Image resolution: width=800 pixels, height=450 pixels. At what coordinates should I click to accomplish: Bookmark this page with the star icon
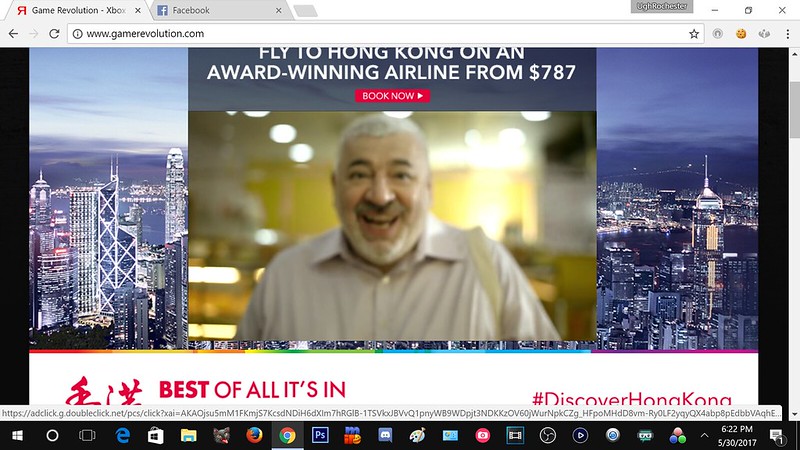(694, 34)
